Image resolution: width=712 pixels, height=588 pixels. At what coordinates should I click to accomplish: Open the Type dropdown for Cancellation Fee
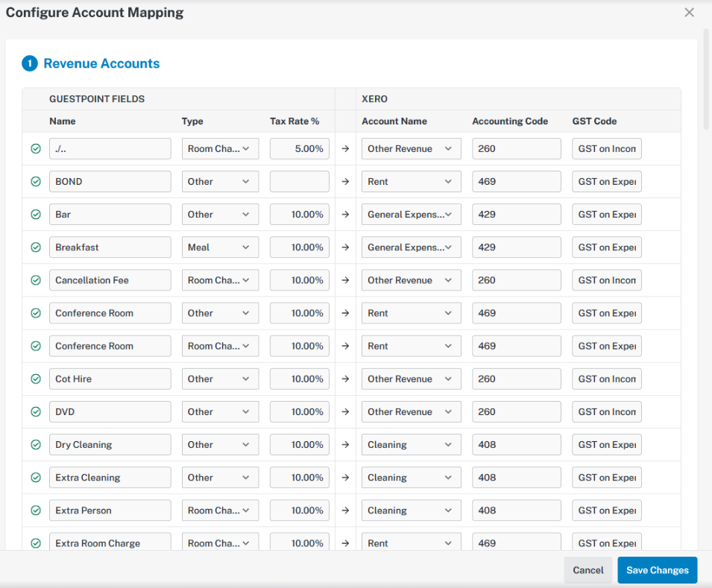220,280
